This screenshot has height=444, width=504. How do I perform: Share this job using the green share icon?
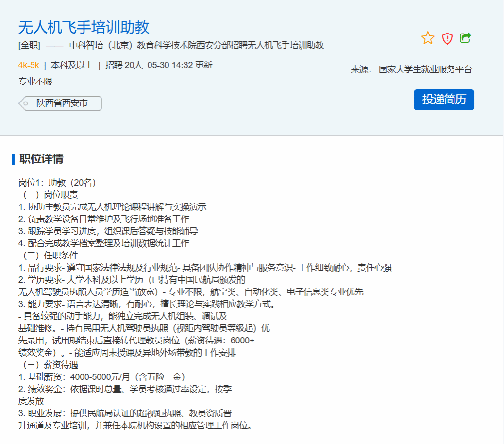pos(465,38)
